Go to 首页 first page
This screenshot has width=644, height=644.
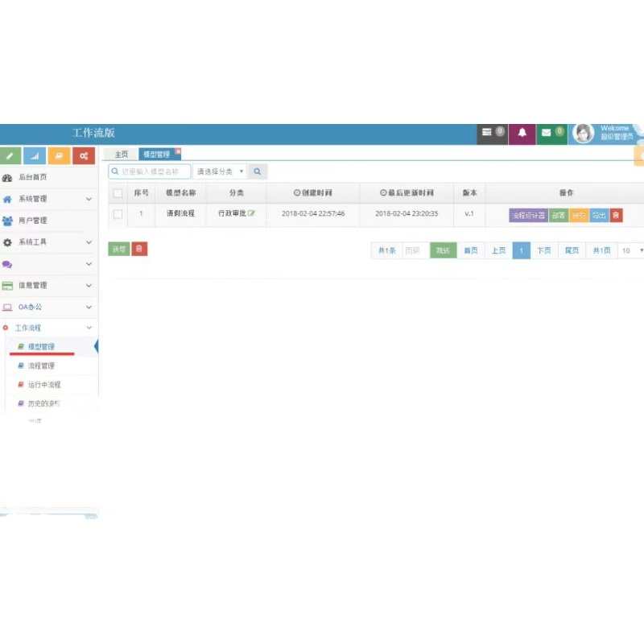(471, 250)
